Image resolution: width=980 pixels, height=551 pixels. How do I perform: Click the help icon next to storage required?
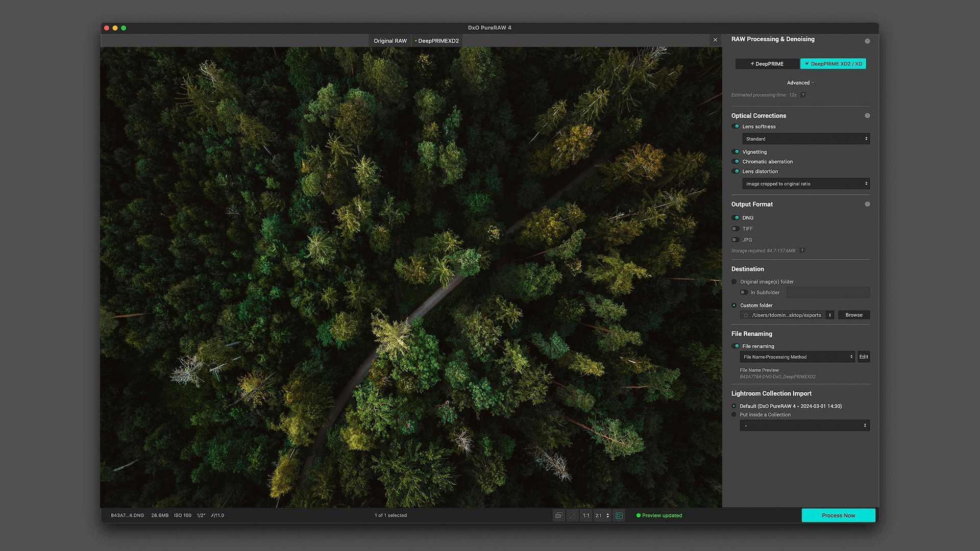(x=802, y=251)
